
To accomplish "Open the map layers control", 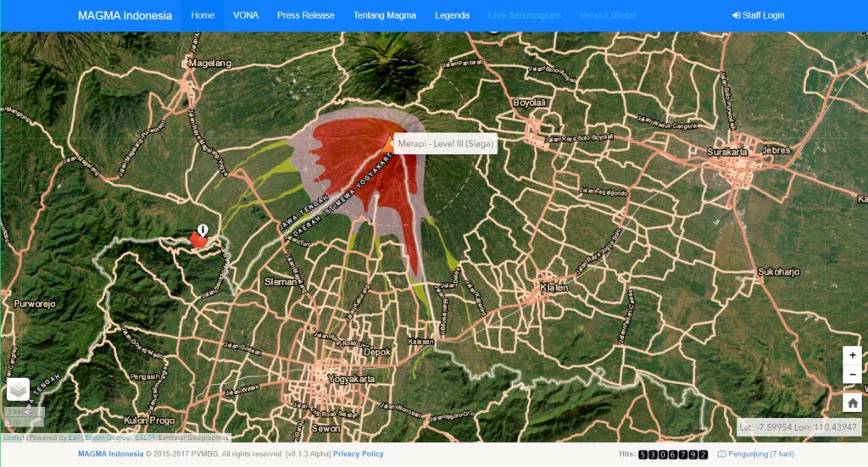I will 18,389.
